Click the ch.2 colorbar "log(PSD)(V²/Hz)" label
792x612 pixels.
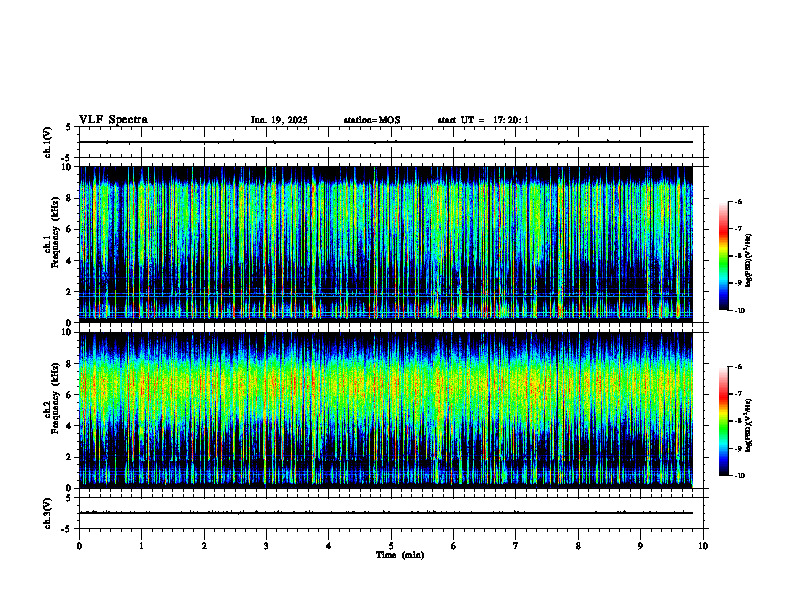pyautogui.click(x=749, y=426)
